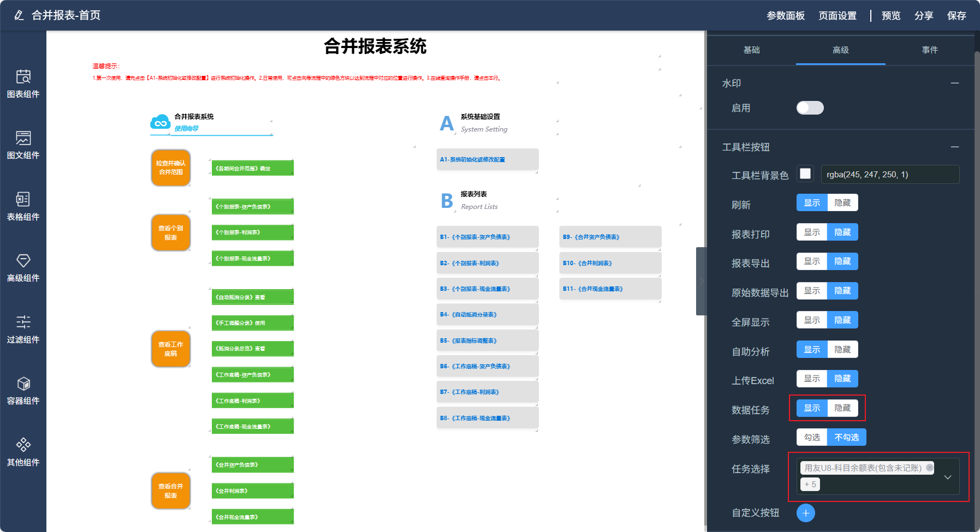Select the 容器组件 cube icon

pyautogui.click(x=23, y=384)
